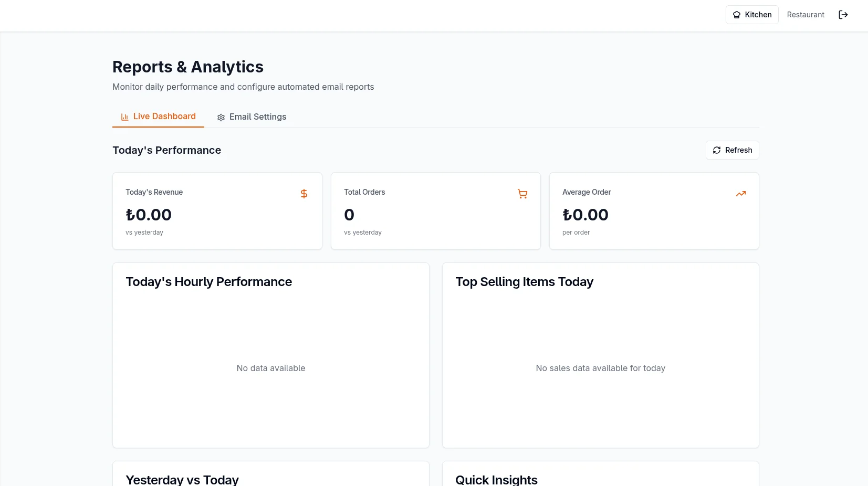
Task: Select the Live Dashboard tab
Action: (158, 117)
